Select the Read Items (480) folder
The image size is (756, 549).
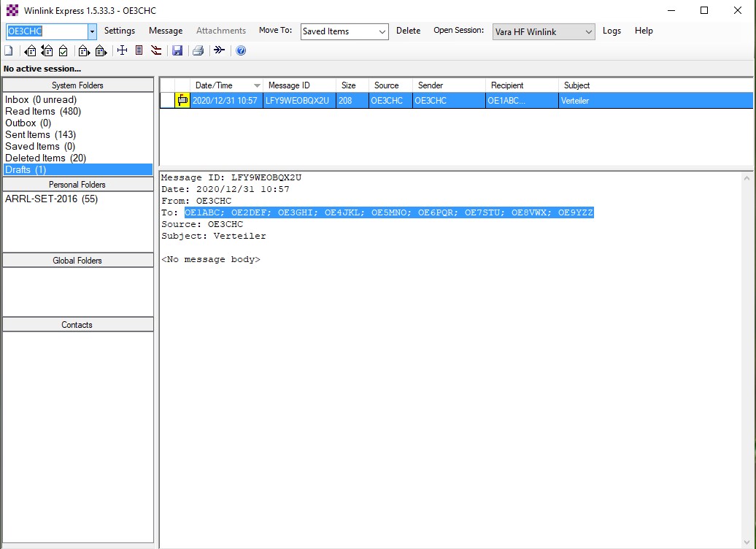point(43,112)
